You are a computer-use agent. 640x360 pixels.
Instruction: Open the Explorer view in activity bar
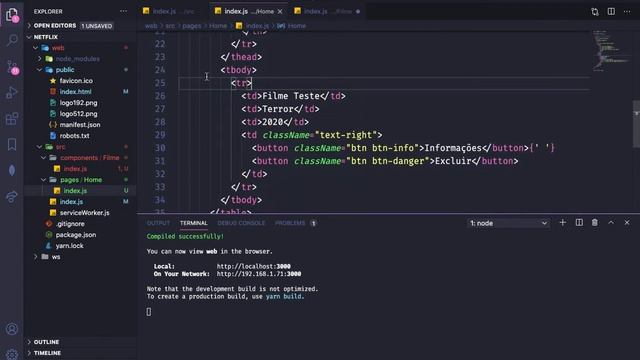point(12,15)
